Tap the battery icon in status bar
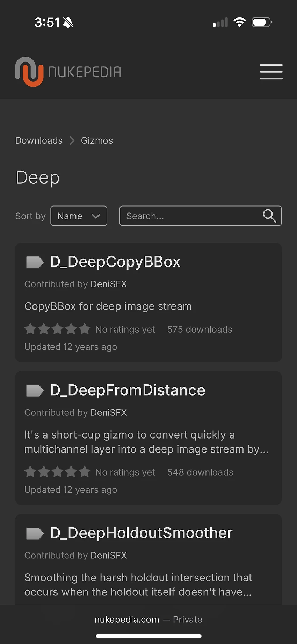Image resolution: width=297 pixels, height=644 pixels. point(262,22)
